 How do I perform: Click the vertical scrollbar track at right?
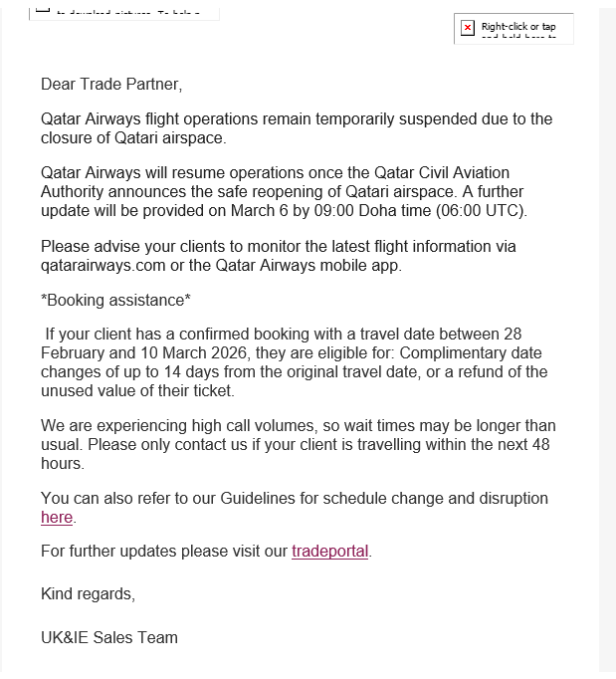click(x=607, y=339)
